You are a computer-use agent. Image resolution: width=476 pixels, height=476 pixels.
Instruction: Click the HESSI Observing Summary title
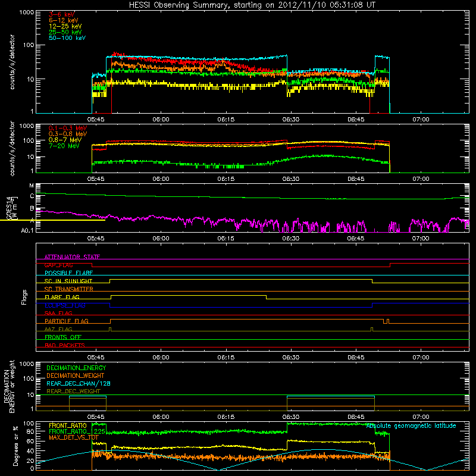coord(252,5)
